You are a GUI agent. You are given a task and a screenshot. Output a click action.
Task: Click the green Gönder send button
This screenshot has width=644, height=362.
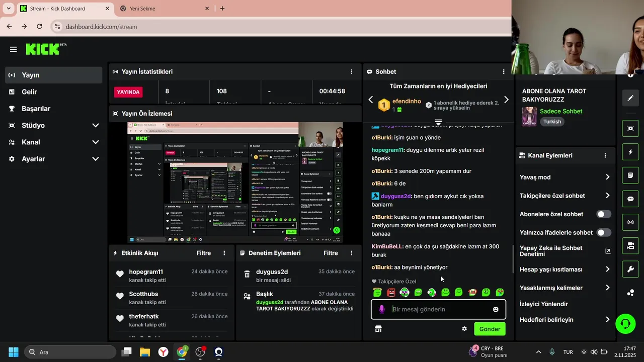coord(490,329)
